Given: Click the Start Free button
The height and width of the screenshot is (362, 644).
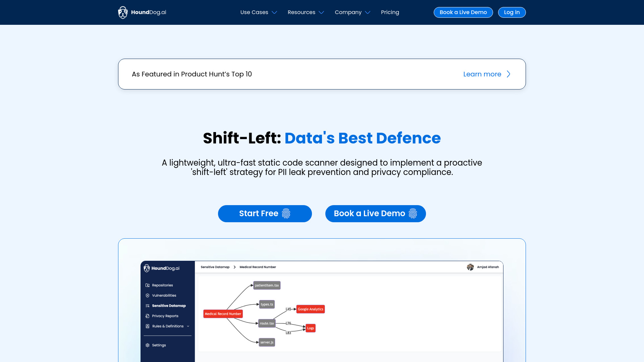Looking at the screenshot, I should coord(265,214).
